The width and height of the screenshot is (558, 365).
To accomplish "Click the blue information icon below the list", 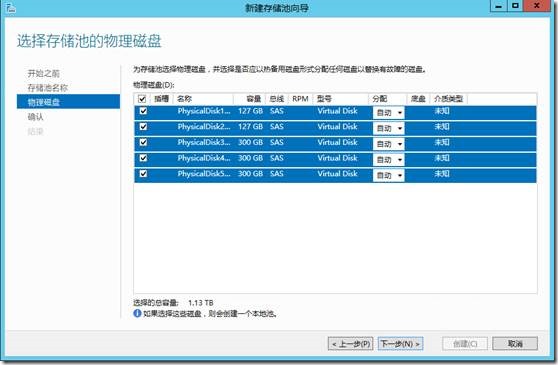I will coord(137,313).
